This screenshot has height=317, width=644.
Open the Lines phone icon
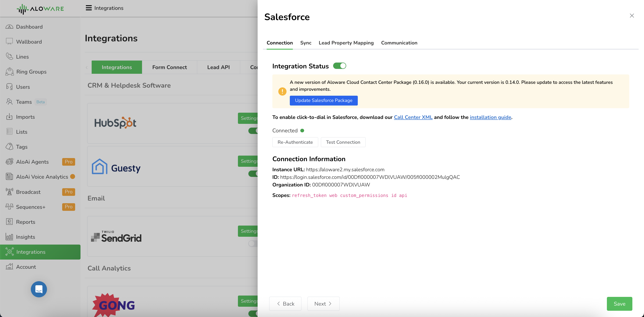pyautogui.click(x=9, y=57)
